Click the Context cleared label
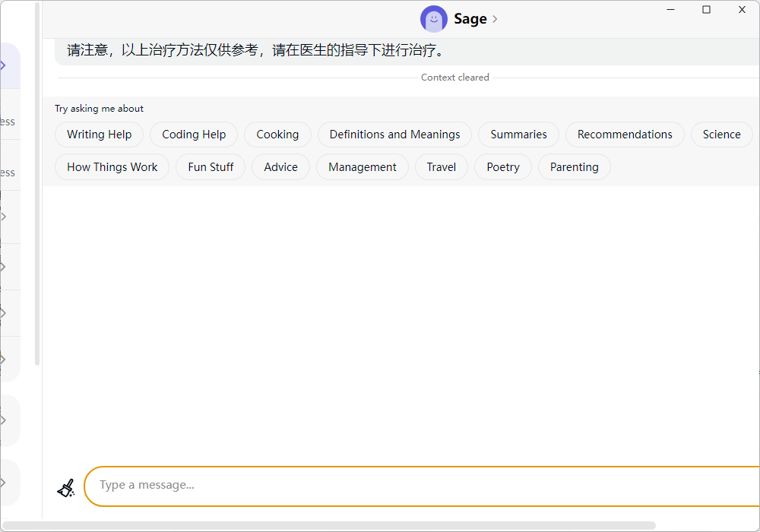This screenshot has width=760, height=532. (x=455, y=78)
